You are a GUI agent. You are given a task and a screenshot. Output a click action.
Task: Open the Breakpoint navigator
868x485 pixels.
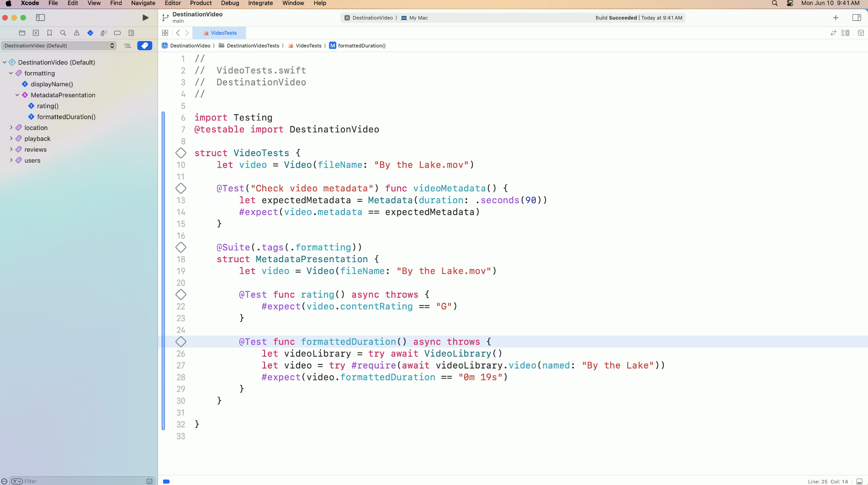coord(117,33)
